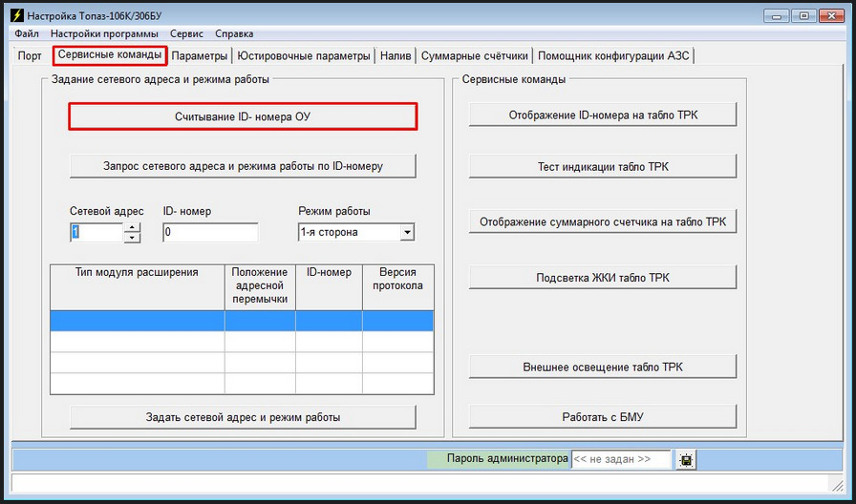Click the lightning bolt app icon in the title bar
This screenshot has width=856, height=504.
pyautogui.click(x=17, y=16)
